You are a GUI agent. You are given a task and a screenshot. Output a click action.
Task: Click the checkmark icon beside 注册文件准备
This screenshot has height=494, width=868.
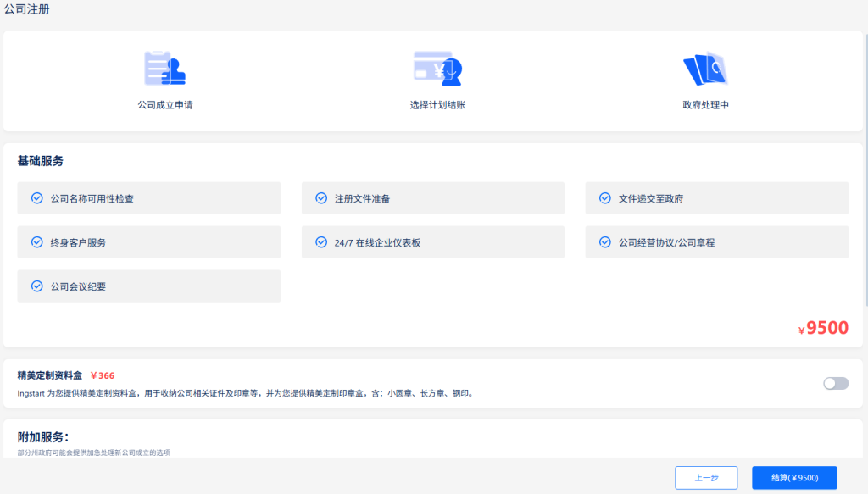pyautogui.click(x=320, y=197)
